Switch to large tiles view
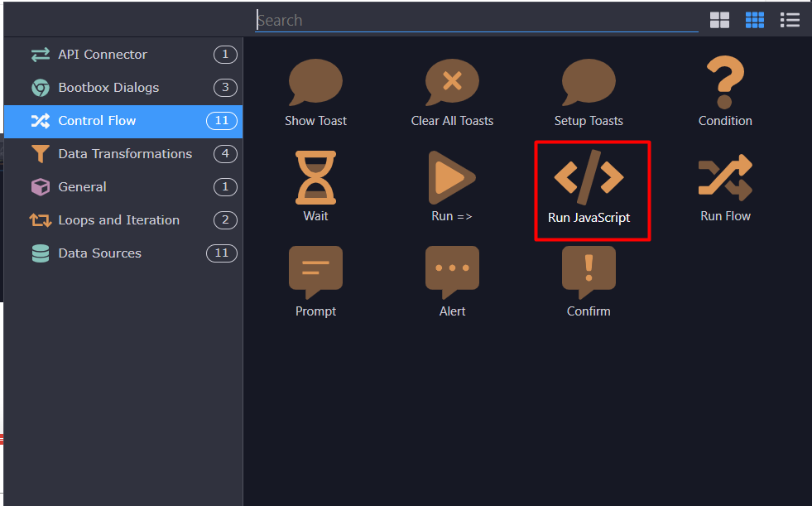 click(719, 20)
